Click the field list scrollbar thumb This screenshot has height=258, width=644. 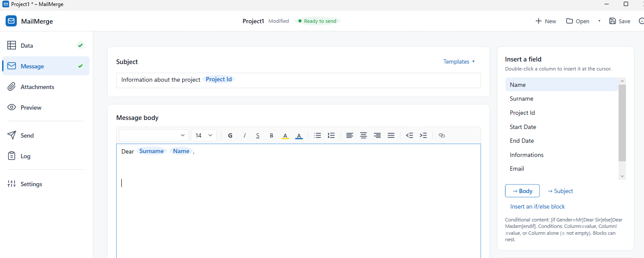622,123
